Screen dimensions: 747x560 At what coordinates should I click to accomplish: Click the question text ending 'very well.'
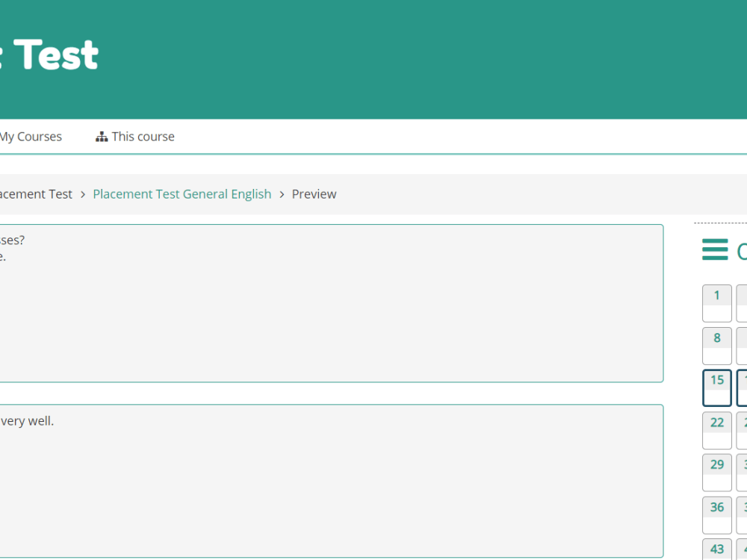(27, 421)
